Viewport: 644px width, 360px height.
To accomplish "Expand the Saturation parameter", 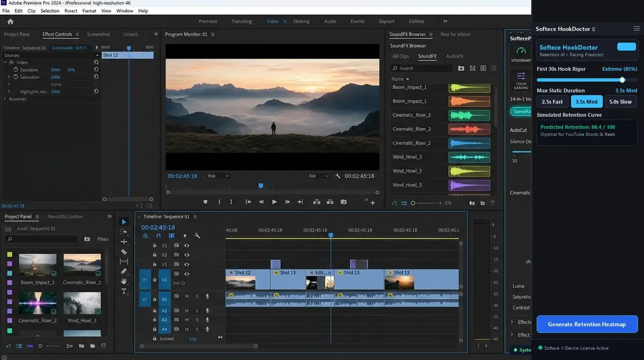I will click(9, 77).
